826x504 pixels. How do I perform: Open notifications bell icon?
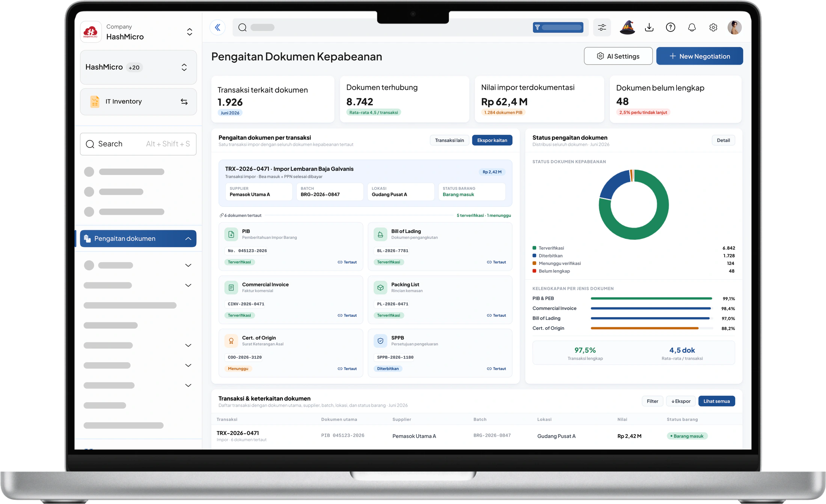[692, 27]
